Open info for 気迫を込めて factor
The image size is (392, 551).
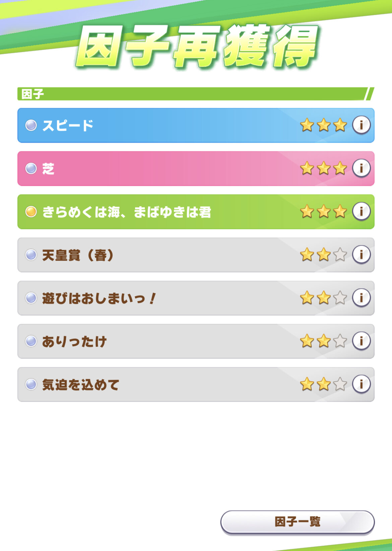coord(361,384)
